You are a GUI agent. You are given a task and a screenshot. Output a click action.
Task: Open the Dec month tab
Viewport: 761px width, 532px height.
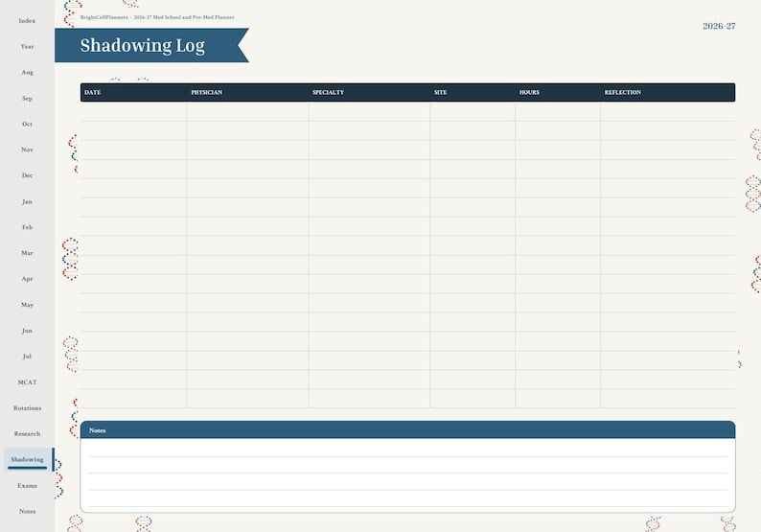[27, 175]
